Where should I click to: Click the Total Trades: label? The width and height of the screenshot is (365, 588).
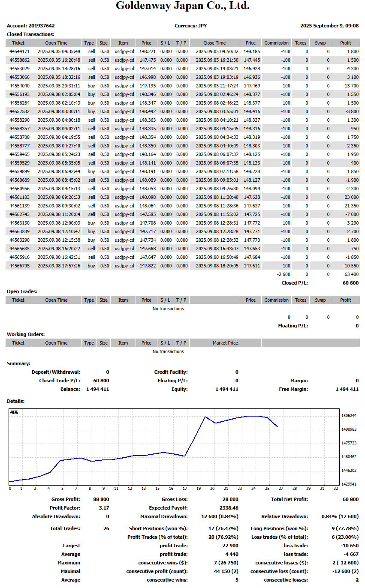[65, 528]
